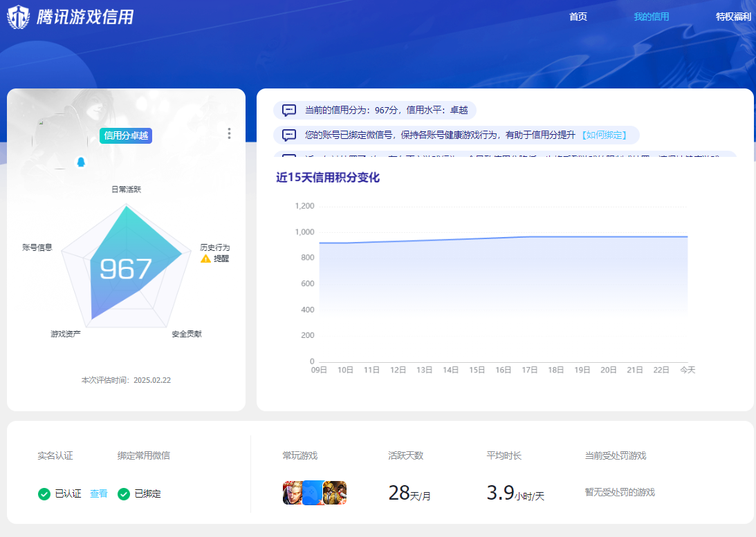Click the 09日 label on chart axis
The width and height of the screenshot is (756, 537).
319,370
